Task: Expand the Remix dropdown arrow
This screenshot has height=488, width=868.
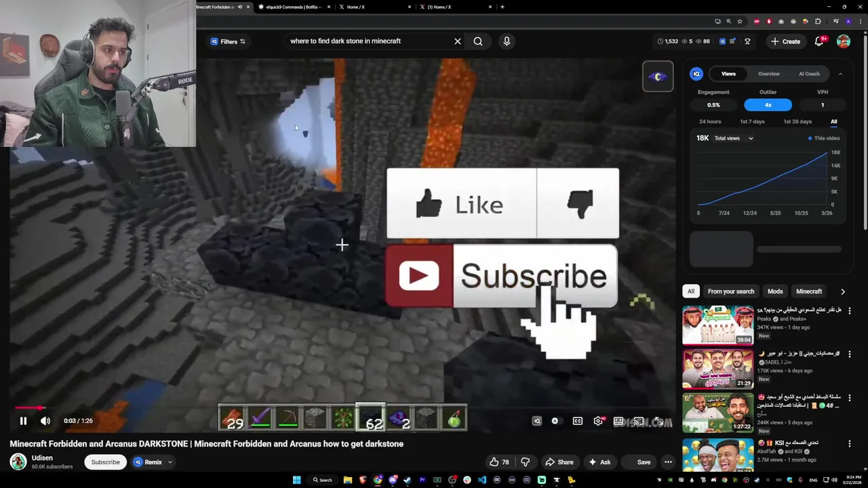Action: [x=170, y=462]
